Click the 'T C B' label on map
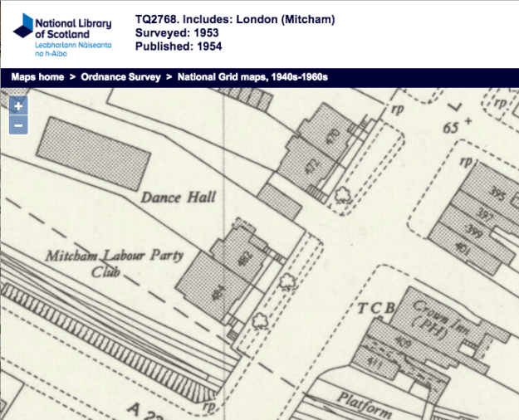This screenshot has width=519, height=420. (377, 309)
